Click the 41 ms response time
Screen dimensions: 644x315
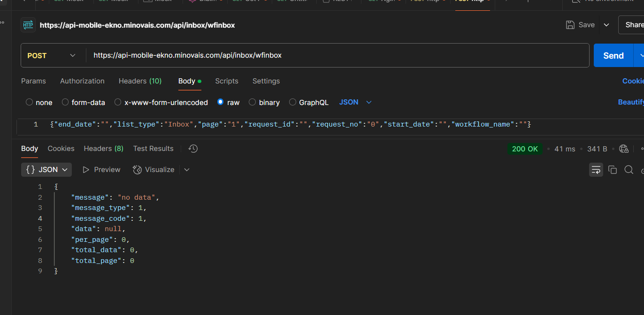(565, 149)
